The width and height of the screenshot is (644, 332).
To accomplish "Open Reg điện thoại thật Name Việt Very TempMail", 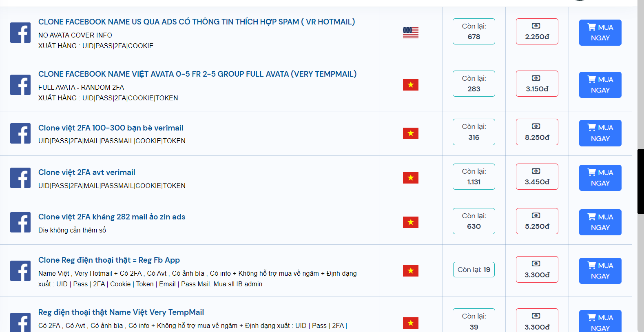I will [121, 312].
